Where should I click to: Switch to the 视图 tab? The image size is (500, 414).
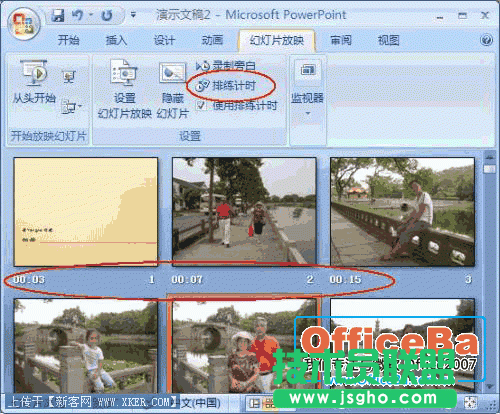coord(388,40)
